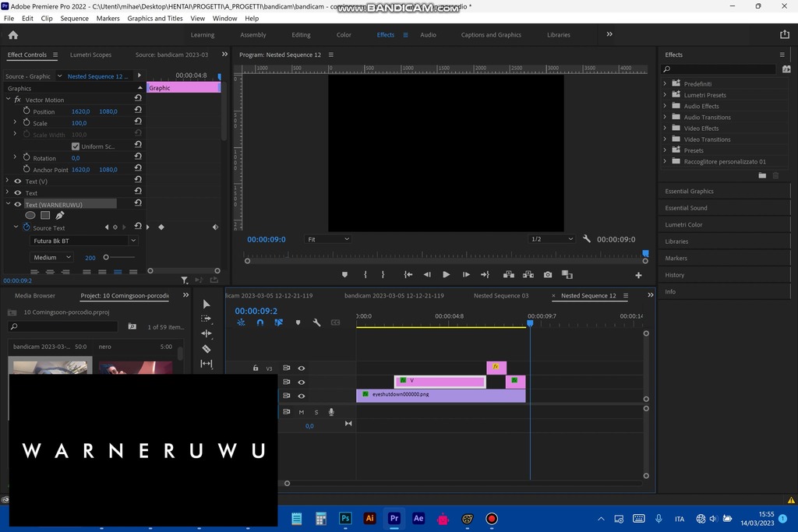The height and width of the screenshot is (532, 798).
Task: Go to the Home screen icon
Action: pos(13,35)
